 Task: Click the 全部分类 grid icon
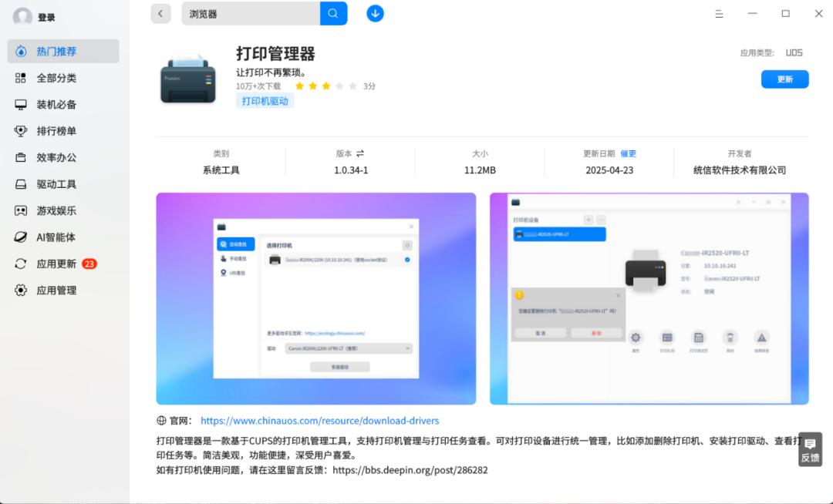(x=21, y=78)
